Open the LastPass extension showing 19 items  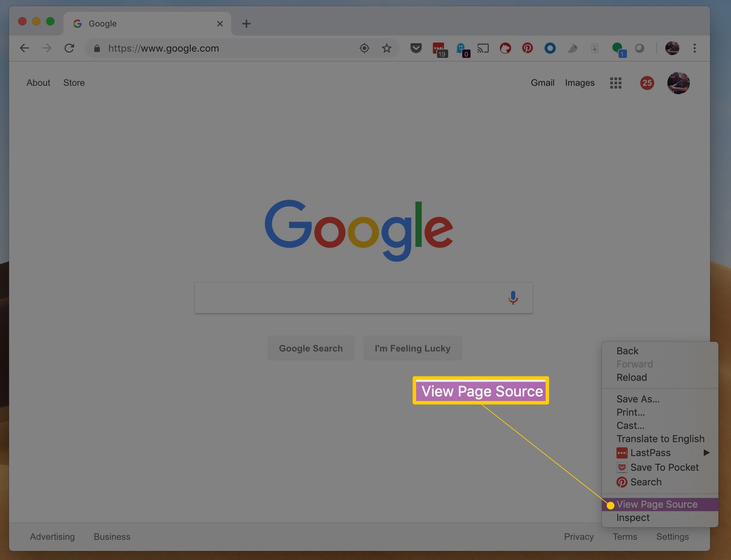tap(439, 48)
